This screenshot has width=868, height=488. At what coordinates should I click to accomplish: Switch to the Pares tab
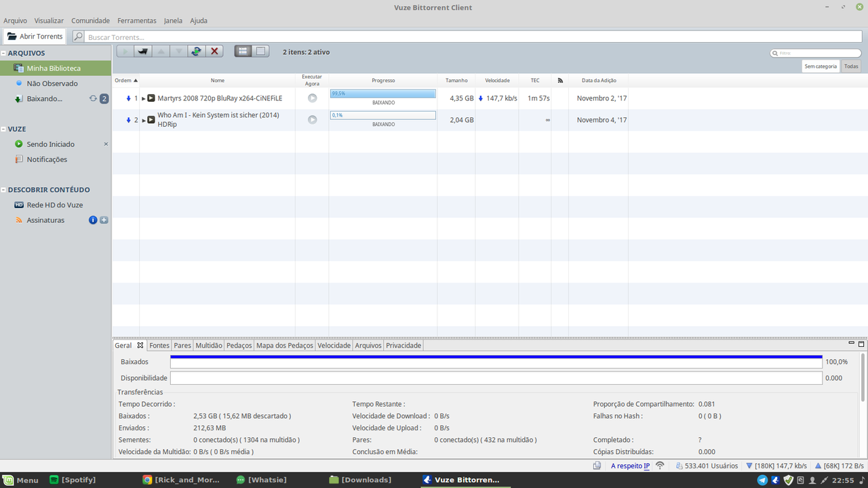182,346
